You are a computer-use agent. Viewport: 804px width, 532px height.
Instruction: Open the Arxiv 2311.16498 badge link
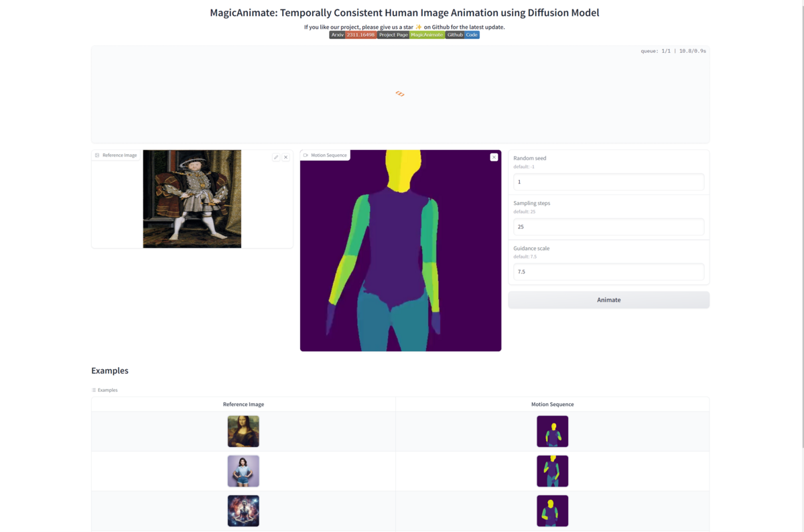(x=353, y=35)
